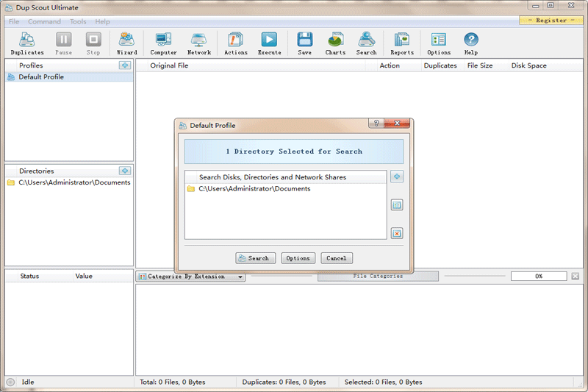Click the Register button
Image resolution: width=588 pixels, height=392 pixels.
click(551, 21)
